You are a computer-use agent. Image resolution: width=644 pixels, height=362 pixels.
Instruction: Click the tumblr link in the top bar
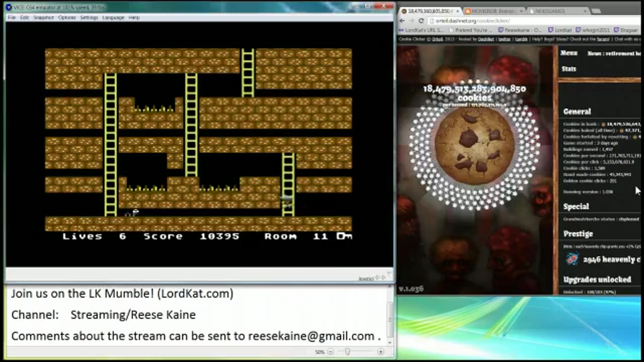point(521,39)
